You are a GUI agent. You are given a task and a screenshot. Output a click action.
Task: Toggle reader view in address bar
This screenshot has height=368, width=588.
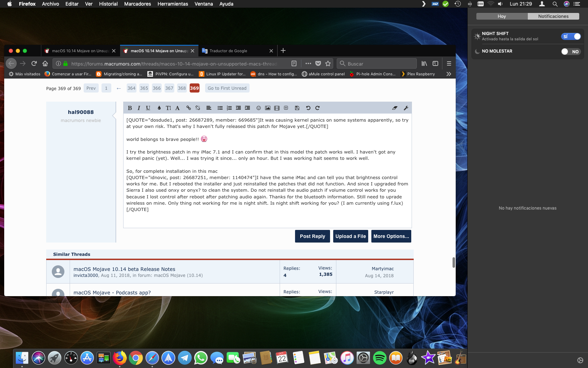[x=294, y=63]
